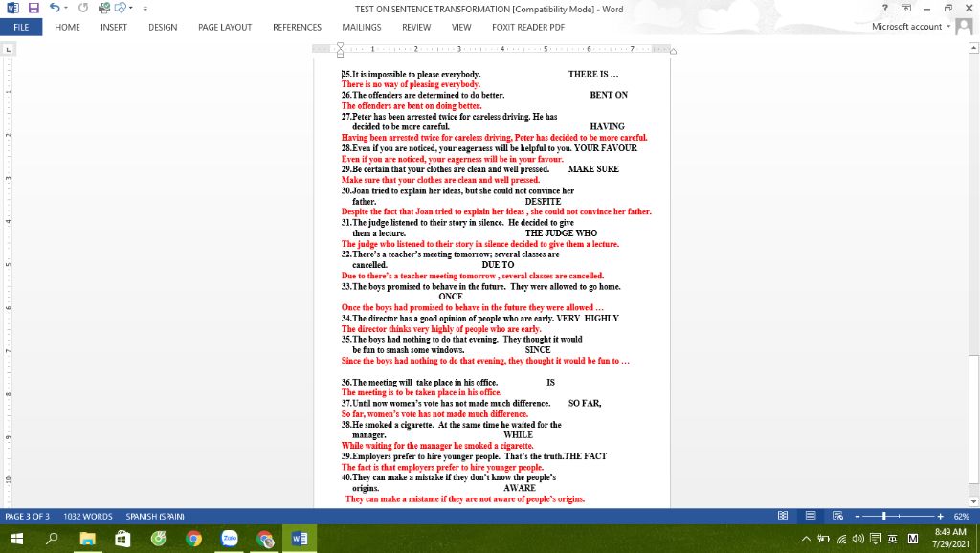Image resolution: width=980 pixels, height=553 pixels.
Task: Open Action Center notifications
Action: pos(876,539)
